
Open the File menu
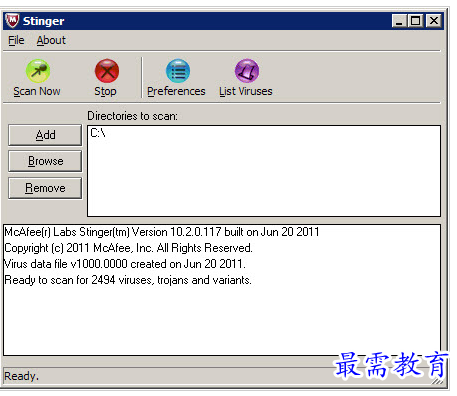coord(16,40)
